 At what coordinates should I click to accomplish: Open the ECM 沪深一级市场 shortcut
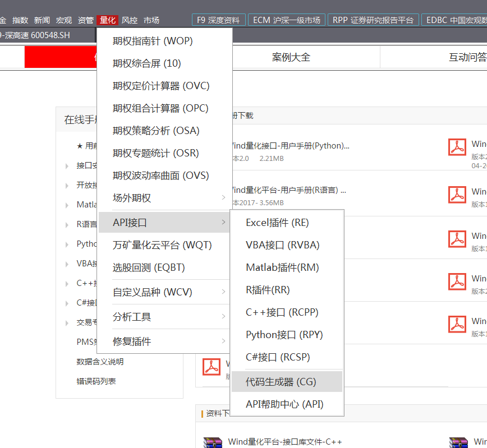(286, 20)
